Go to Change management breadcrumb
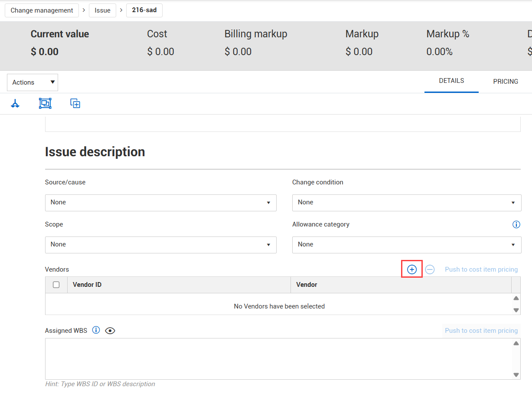 tap(42, 10)
